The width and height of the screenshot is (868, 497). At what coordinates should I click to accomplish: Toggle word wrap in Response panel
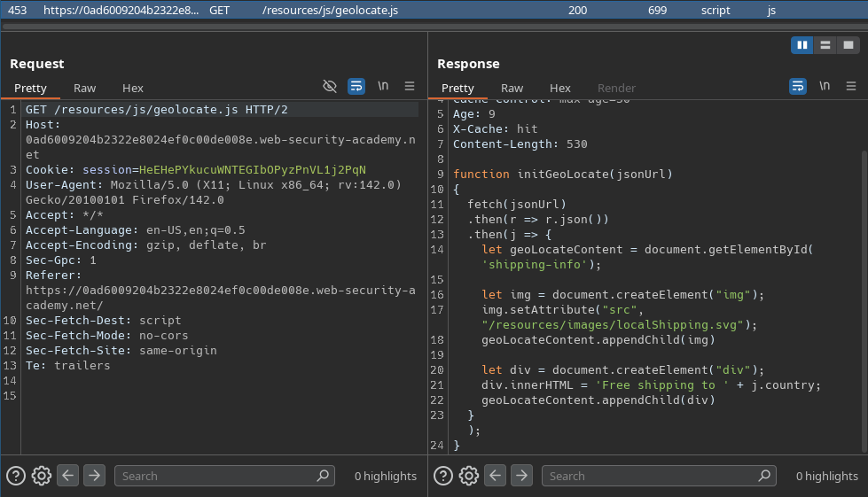[798, 86]
